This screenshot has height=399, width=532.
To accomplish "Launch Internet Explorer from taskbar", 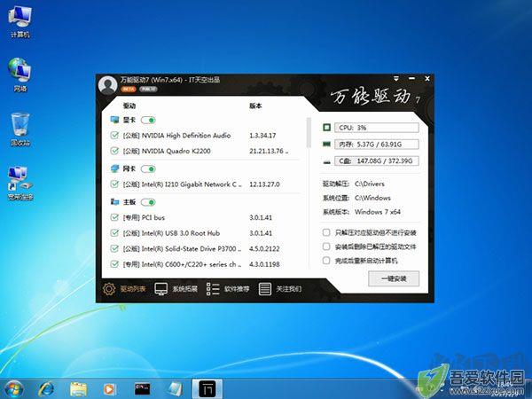I will [46, 389].
